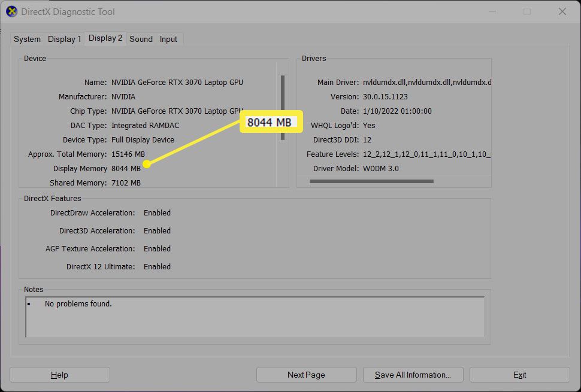
Task: Click the Save All Information button
Action: pos(413,374)
